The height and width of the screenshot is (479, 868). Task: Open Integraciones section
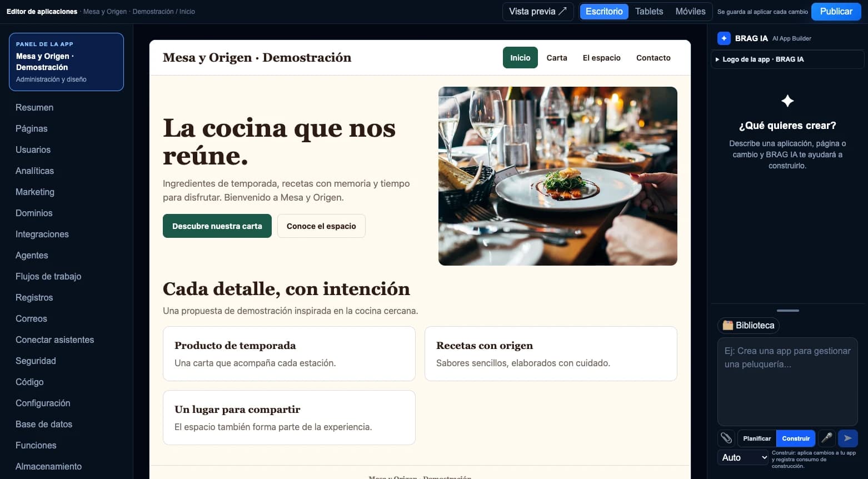pyautogui.click(x=42, y=234)
